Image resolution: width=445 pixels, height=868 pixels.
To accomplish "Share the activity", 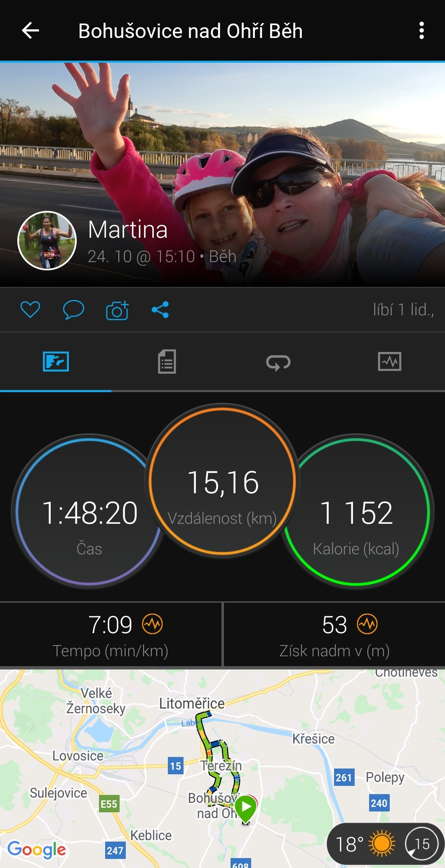I will click(160, 310).
